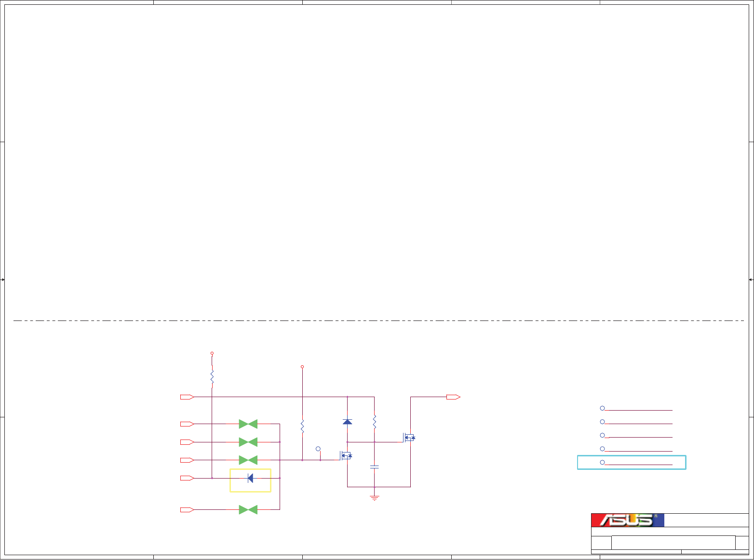Select the resistor below the leftmost power pin
Image resolution: width=754 pixels, height=560 pixels.
(x=212, y=378)
